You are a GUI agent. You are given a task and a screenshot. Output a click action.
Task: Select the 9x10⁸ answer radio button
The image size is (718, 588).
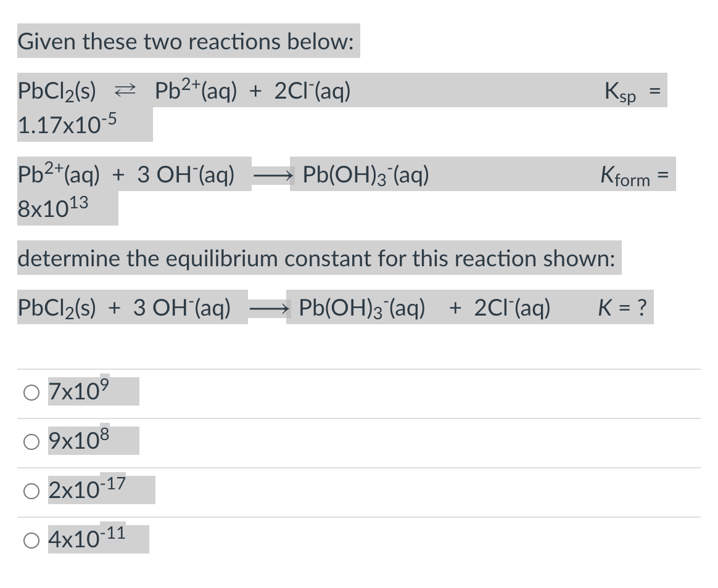31,441
